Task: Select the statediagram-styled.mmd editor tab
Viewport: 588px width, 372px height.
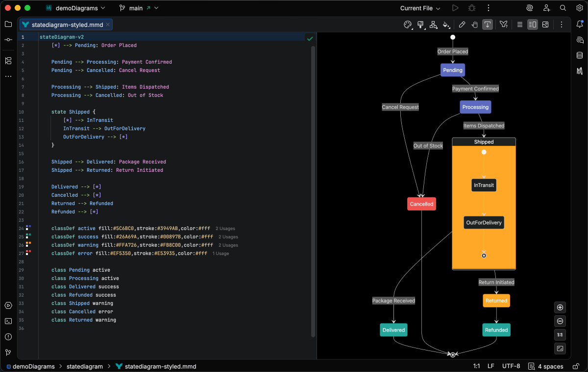Action: coord(67,24)
